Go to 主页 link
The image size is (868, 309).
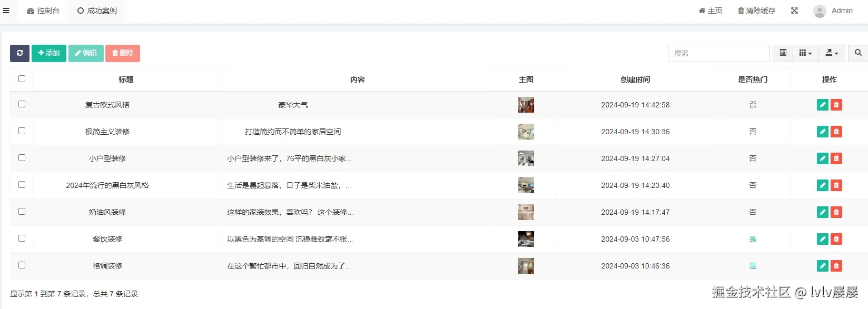[711, 11]
